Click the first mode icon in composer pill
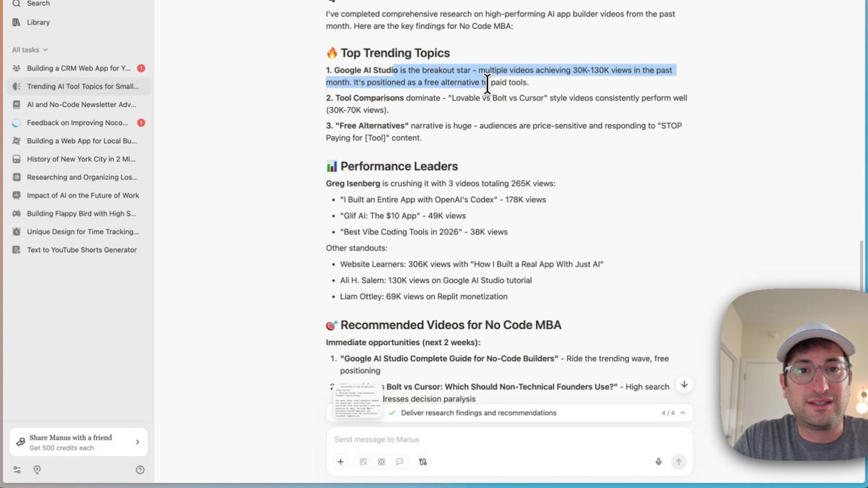The height and width of the screenshot is (488, 868). click(363, 461)
